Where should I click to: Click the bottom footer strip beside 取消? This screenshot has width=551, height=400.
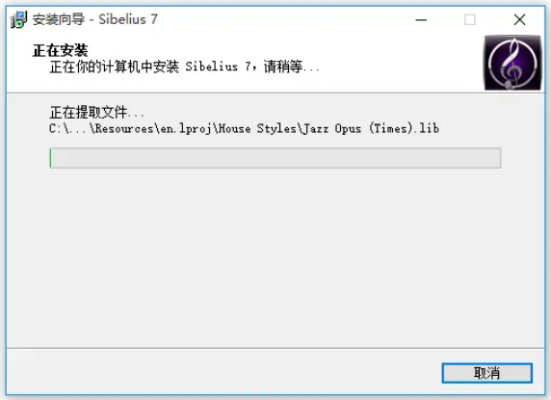(224, 372)
